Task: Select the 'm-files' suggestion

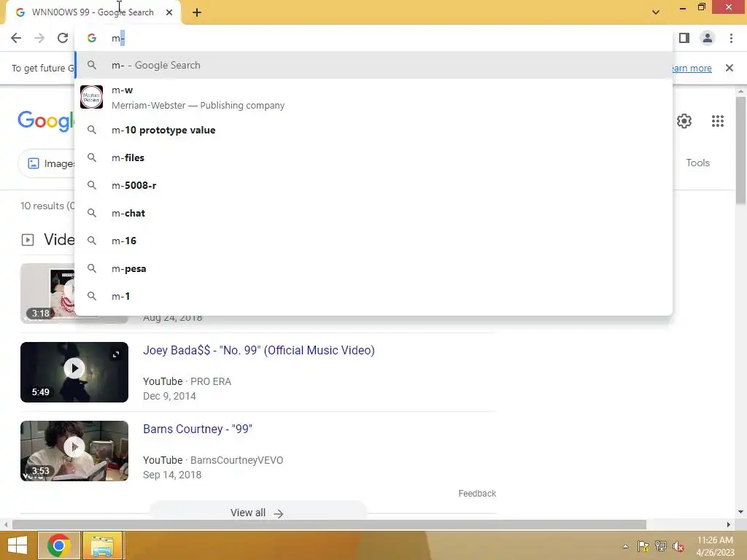Action: coord(374,157)
